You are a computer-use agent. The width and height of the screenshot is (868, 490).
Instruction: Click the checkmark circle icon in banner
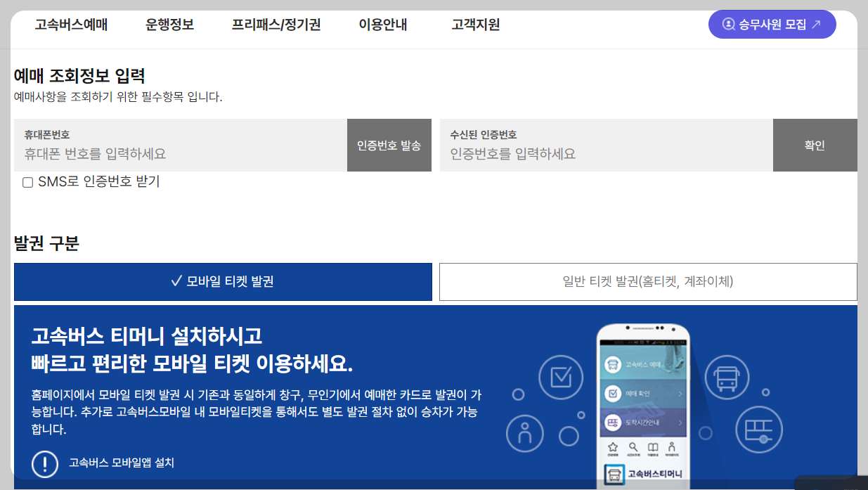click(561, 378)
